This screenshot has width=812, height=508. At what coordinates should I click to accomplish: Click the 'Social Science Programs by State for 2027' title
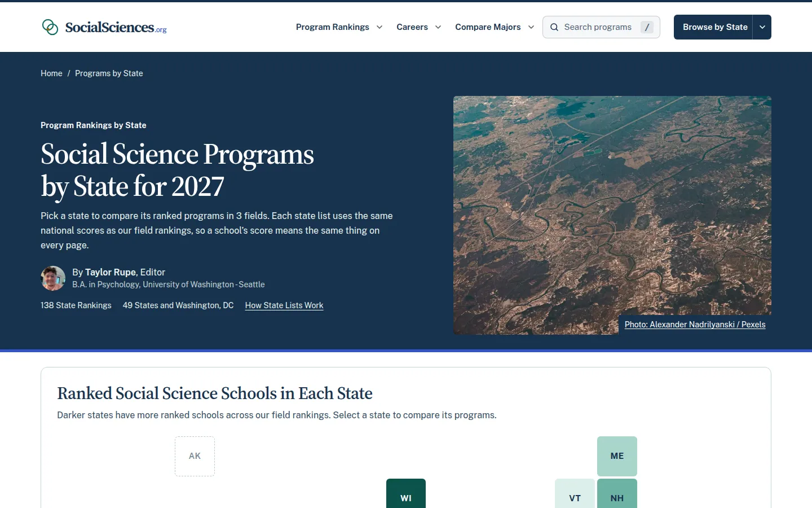(178, 170)
